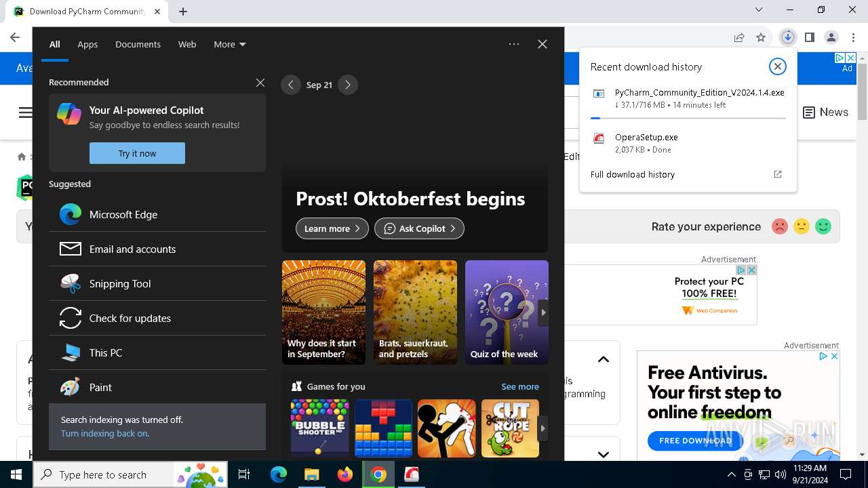Collapse the webpage section with up chevron

(x=603, y=359)
